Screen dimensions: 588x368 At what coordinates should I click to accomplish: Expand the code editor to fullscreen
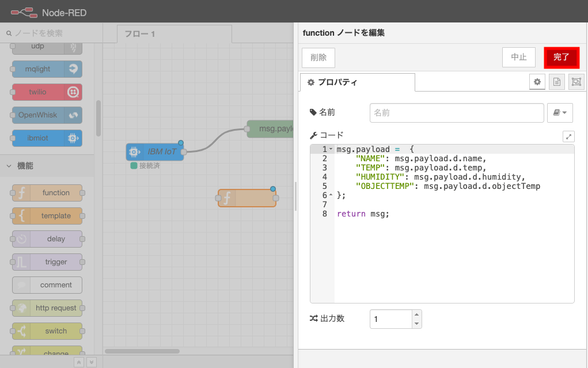coord(568,136)
